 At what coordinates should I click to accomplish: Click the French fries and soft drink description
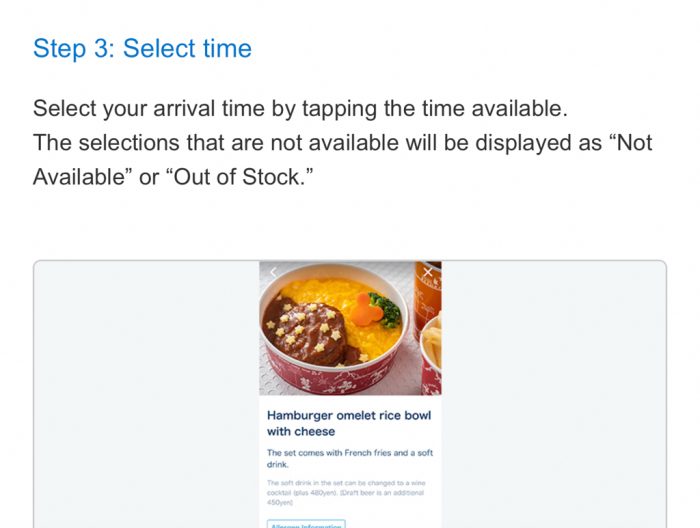click(349, 459)
